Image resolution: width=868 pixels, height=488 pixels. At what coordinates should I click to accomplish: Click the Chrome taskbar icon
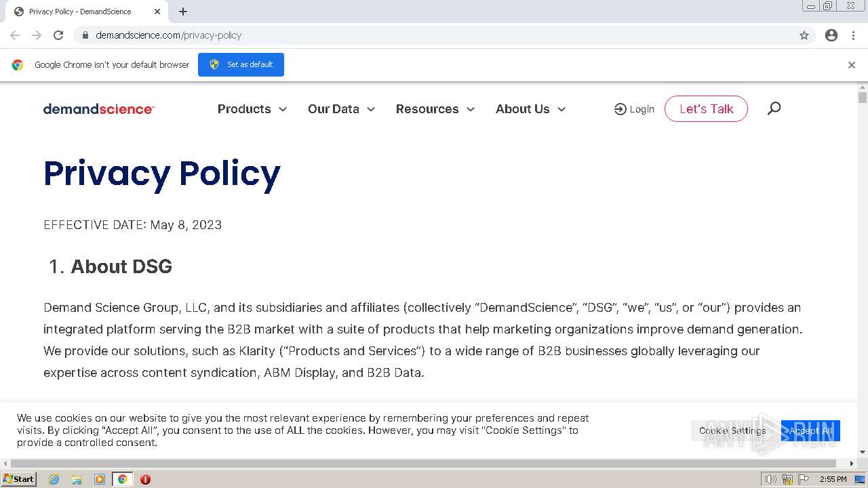tap(123, 479)
